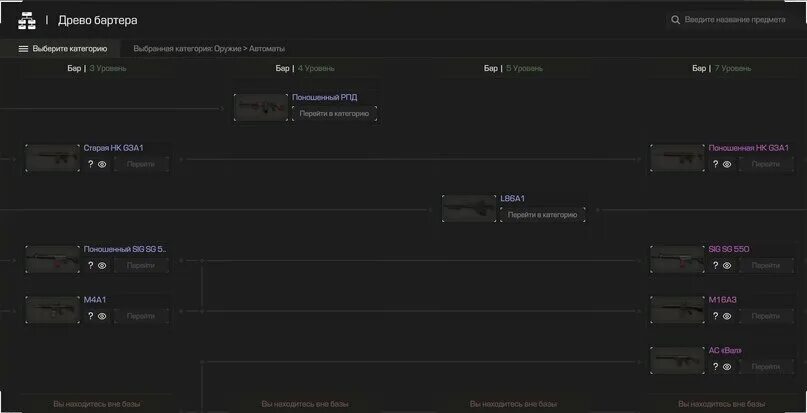Click the Поношенный SIG SG 5.. weapon thumbnail
This screenshot has height=413, width=807.
(x=52, y=260)
